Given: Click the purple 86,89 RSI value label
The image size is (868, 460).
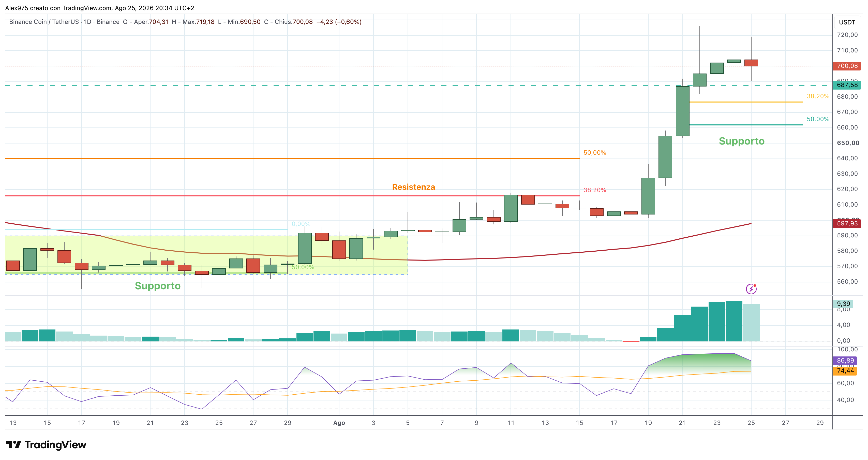Looking at the screenshot, I should (x=845, y=361).
